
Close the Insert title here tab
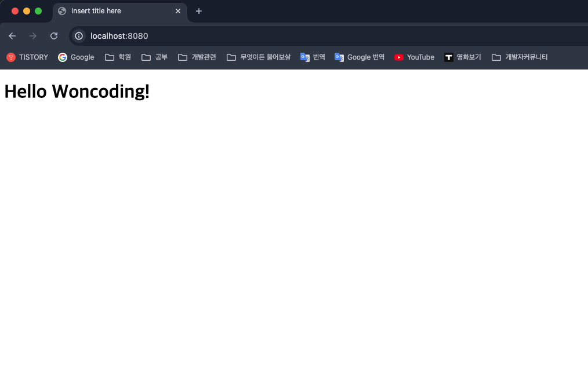tap(178, 11)
